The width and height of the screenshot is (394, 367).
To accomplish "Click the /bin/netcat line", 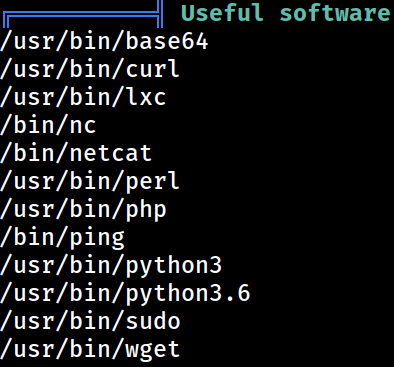I will [76, 153].
